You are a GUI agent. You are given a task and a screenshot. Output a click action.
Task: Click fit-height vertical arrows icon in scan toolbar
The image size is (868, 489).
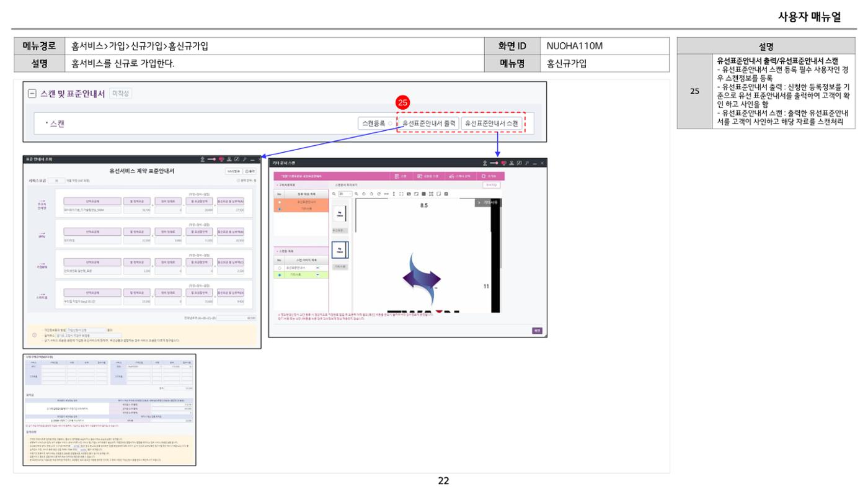(394, 194)
